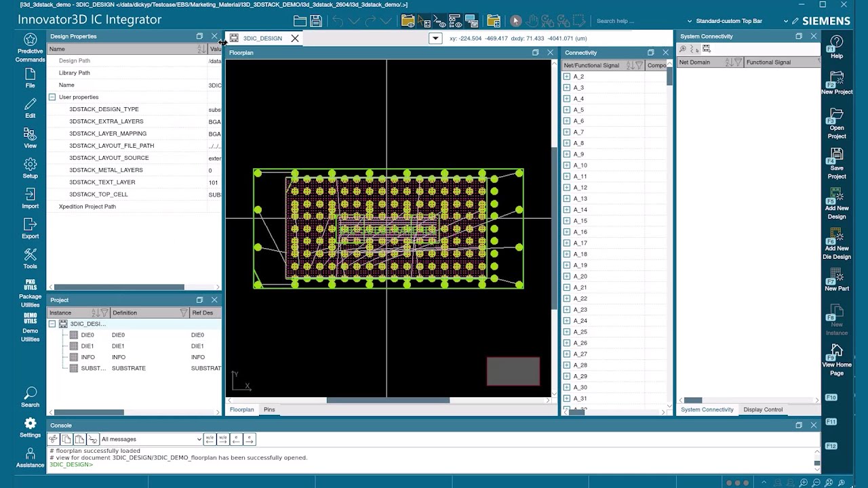Image resolution: width=868 pixels, height=488 pixels.
Task: Open Setup in left sidebar
Action: tap(30, 167)
